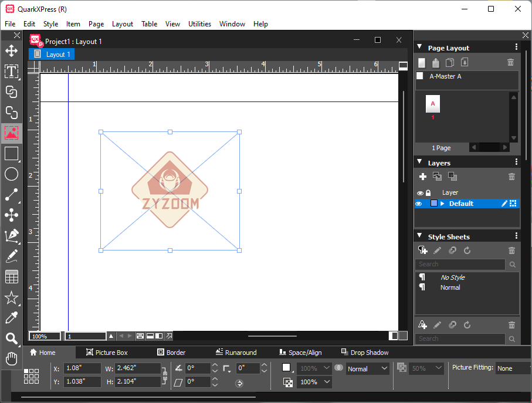This screenshot has width=532, height=403.
Task: Switch to the Runaround tab
Action: point(236,353)
